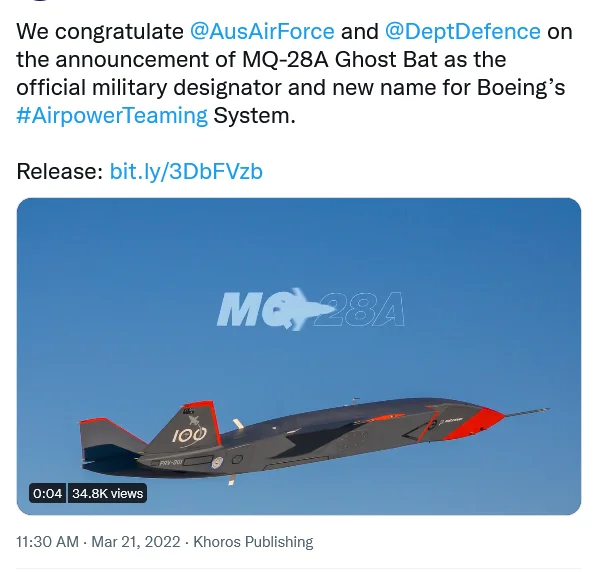Click the round roundel emblem on fuselage
Viewport: 598px width, 572px height.
(217, 463)
